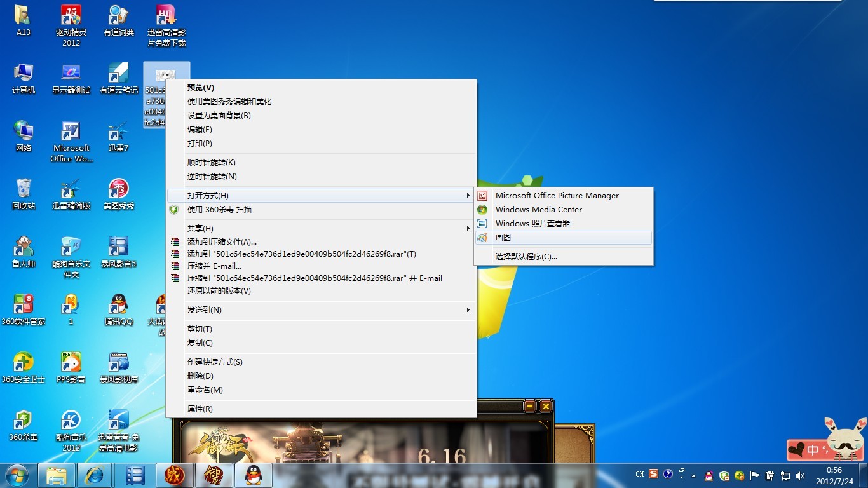Image resolution: width=868 pixels, height=488 pixels.
Task: Select 打印(P) from the context menu
Action: [321, 143]
